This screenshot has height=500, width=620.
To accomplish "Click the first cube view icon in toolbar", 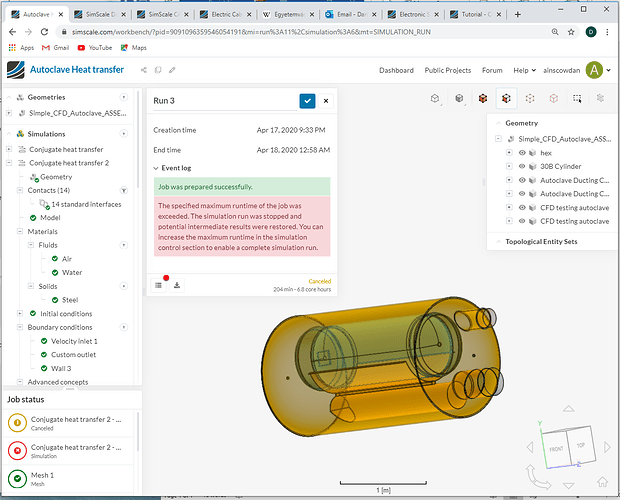I will click(436, 99).
